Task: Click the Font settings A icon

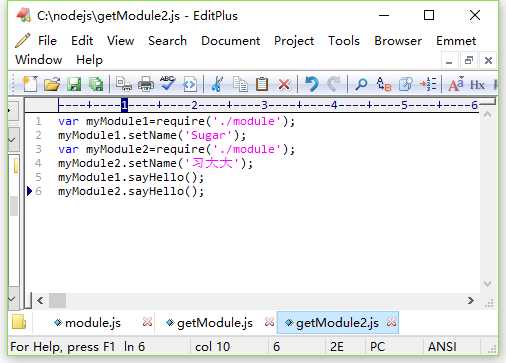Action: click(x=456, y=84)
